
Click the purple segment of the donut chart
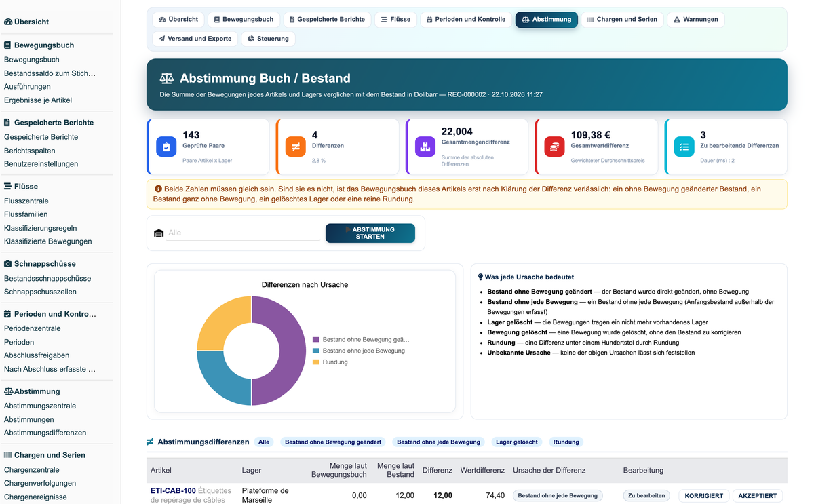(292, 351)
